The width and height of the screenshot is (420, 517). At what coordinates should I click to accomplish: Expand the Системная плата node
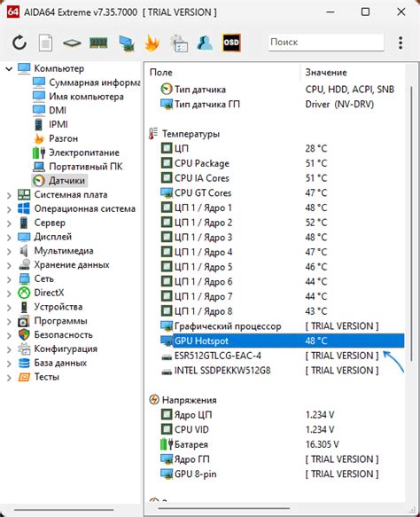pos(9,195)
